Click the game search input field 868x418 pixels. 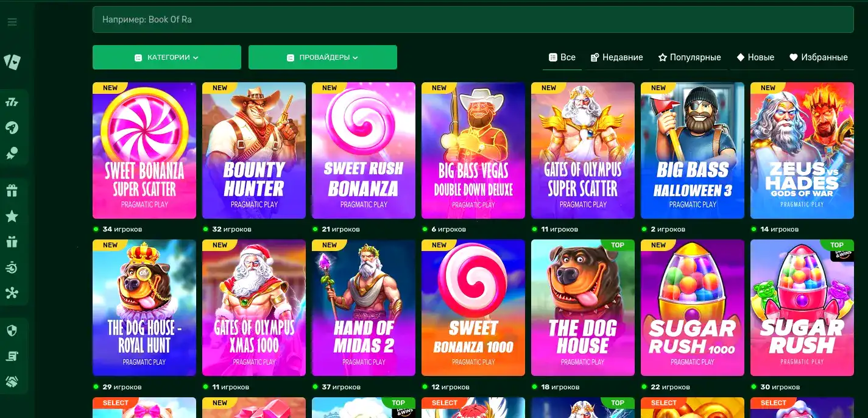pyautogui.click(x=473, y=19)
